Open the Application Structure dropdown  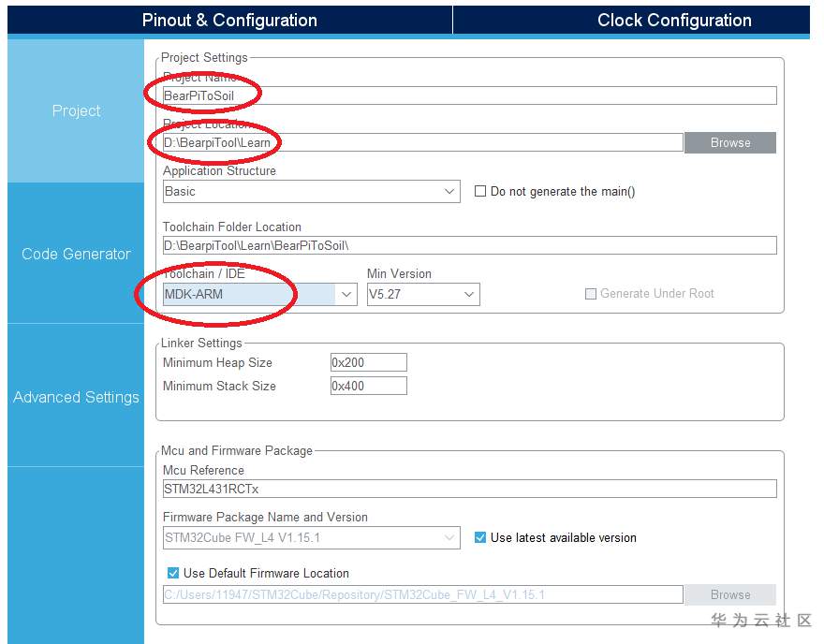311,191
